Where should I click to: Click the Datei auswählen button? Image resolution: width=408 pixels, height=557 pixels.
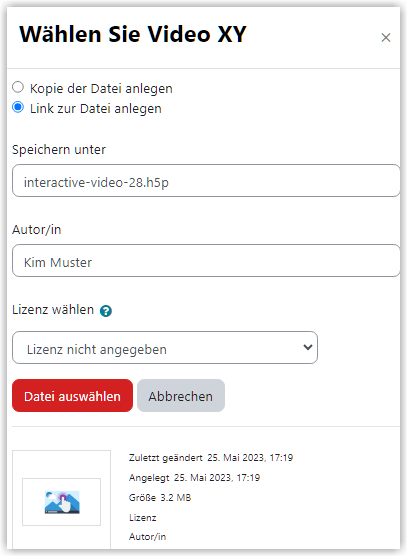72,396
